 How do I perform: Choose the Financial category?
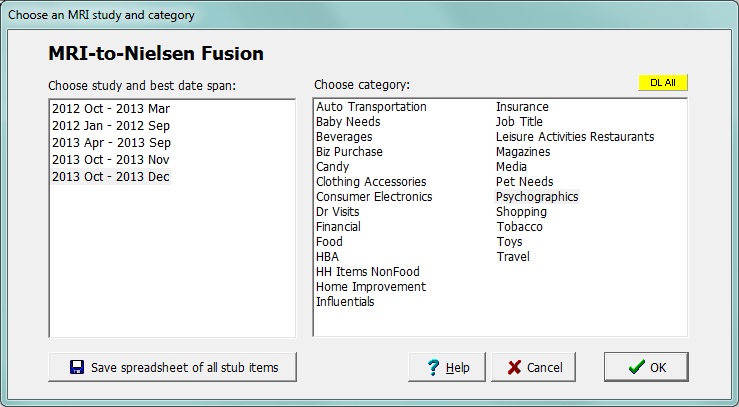click(x=338, y=227)
